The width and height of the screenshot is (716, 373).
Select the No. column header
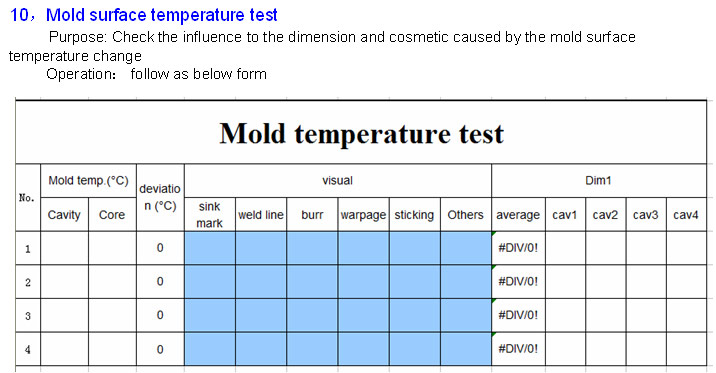pyautogui.click(x=28, y=198)
